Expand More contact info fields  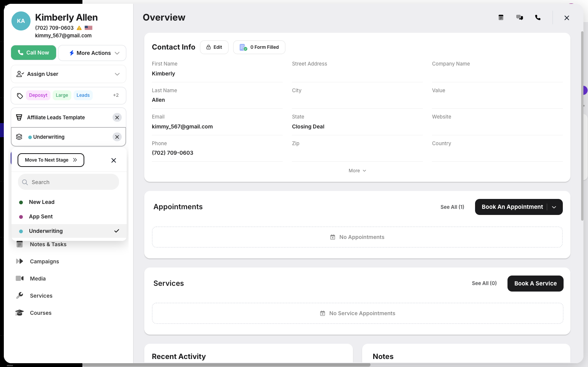click(357, 171)
